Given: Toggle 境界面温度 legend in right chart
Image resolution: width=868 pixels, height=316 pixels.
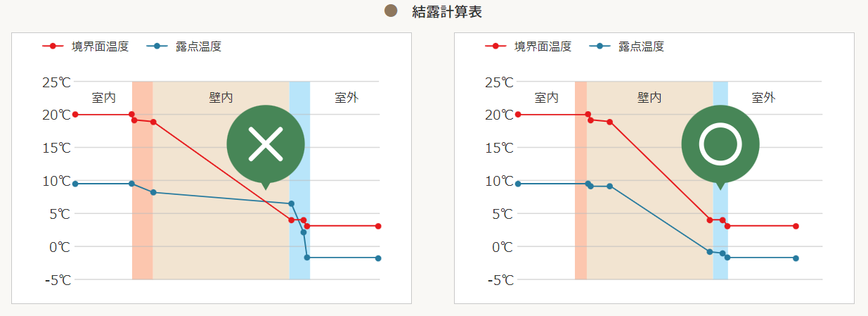Looking at the screenshot, I should coord(528,46).
